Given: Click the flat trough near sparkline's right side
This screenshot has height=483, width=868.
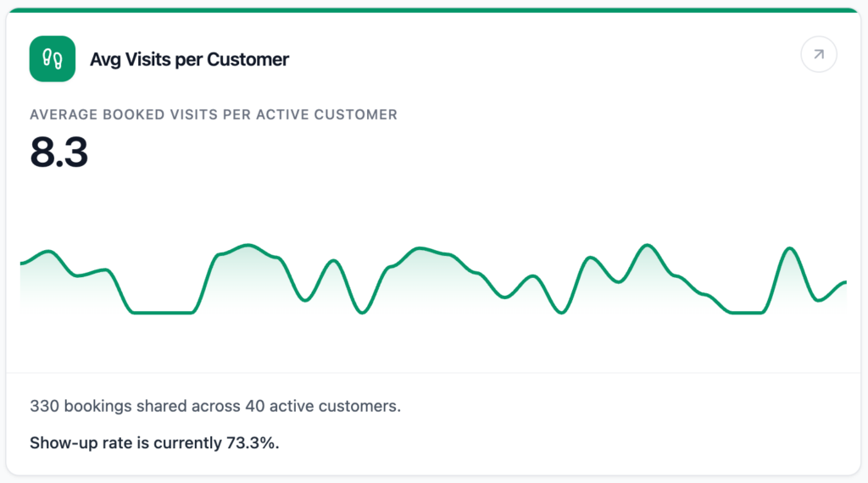Looking at the screenshot, I should point(746,313).
